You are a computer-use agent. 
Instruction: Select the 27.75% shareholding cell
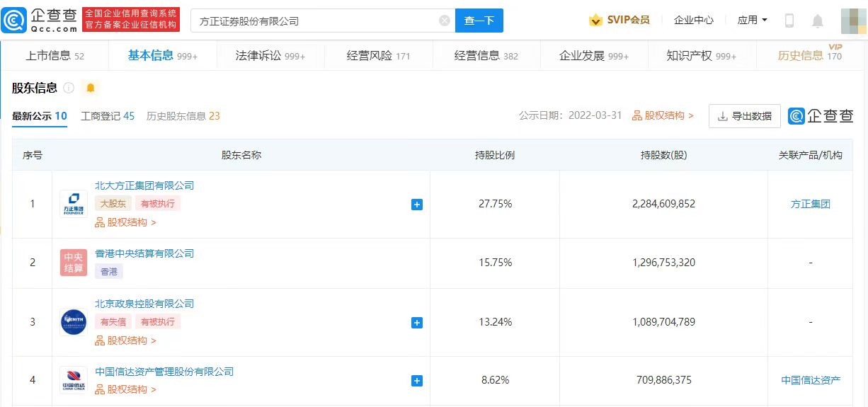click(495, 204)
